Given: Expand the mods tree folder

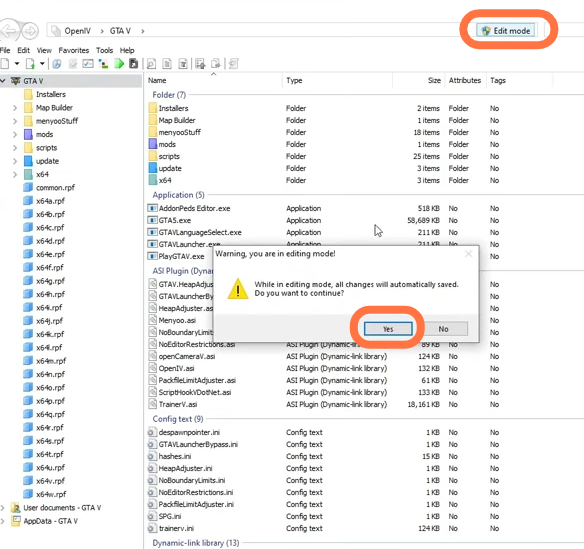Looking at the screenshot, I should 15,134.
